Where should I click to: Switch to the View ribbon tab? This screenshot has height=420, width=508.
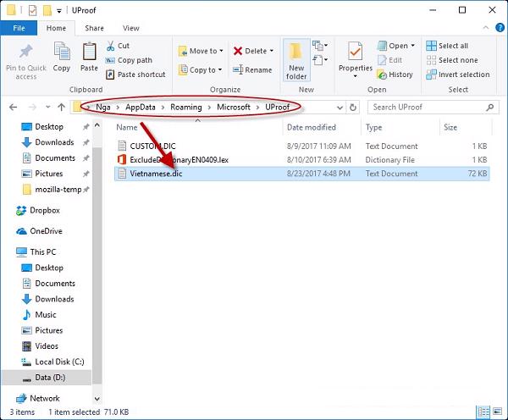131,28
